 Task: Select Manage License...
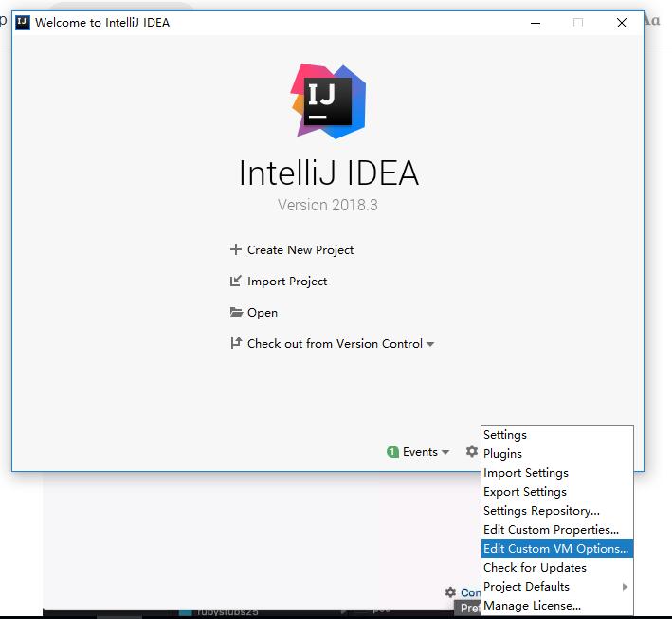tap(556, 606)
